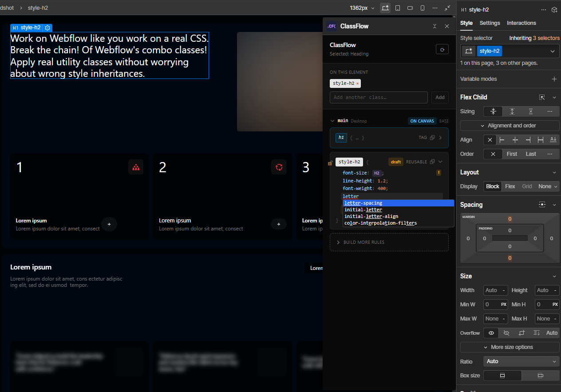This screenshot has height=392, width=561.
Task: Set overflow to visible eye icon
Action: click(491, 333)
